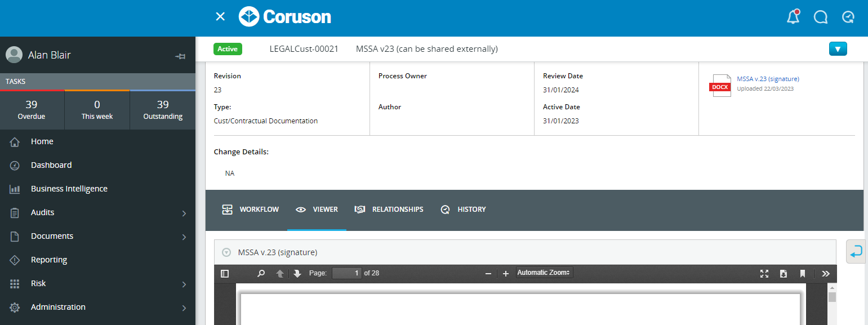Screen dimensions: 868x325
Task: Click the Audits clipboard icon
Action: point(15,212)
